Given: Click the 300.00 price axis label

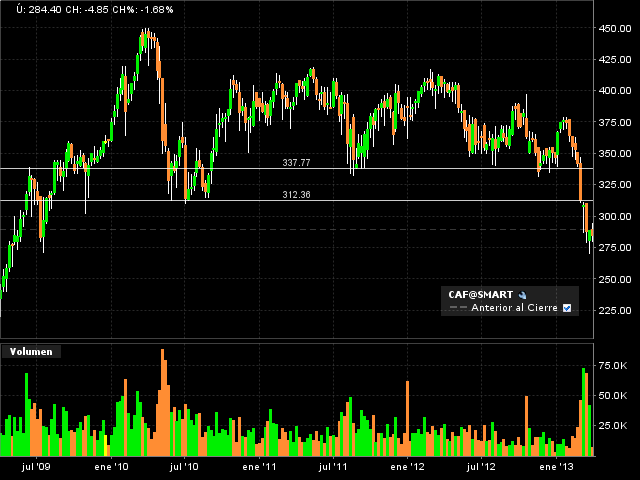Looking at the screenshot, I should (615, 216).
